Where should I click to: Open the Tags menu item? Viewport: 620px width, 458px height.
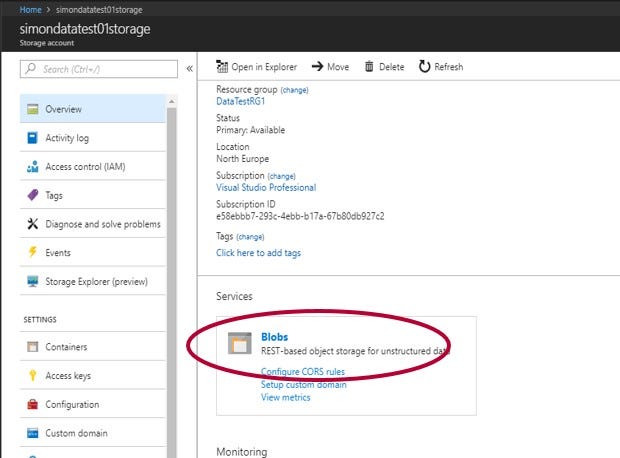pos(93,195)
